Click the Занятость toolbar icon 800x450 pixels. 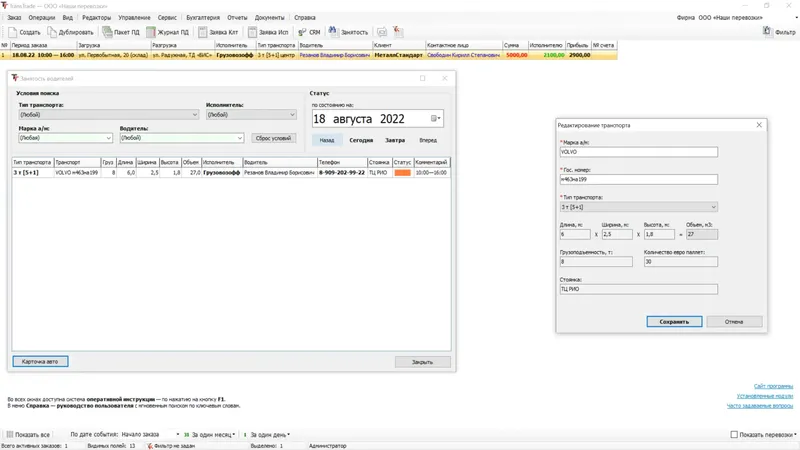pyautogui.click(x=333, y=32)
